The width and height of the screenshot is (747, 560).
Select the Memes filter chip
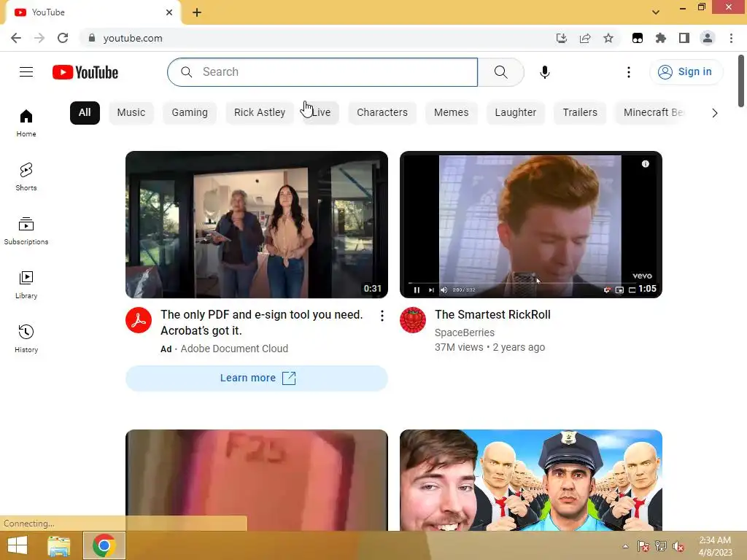coord(451,113)
